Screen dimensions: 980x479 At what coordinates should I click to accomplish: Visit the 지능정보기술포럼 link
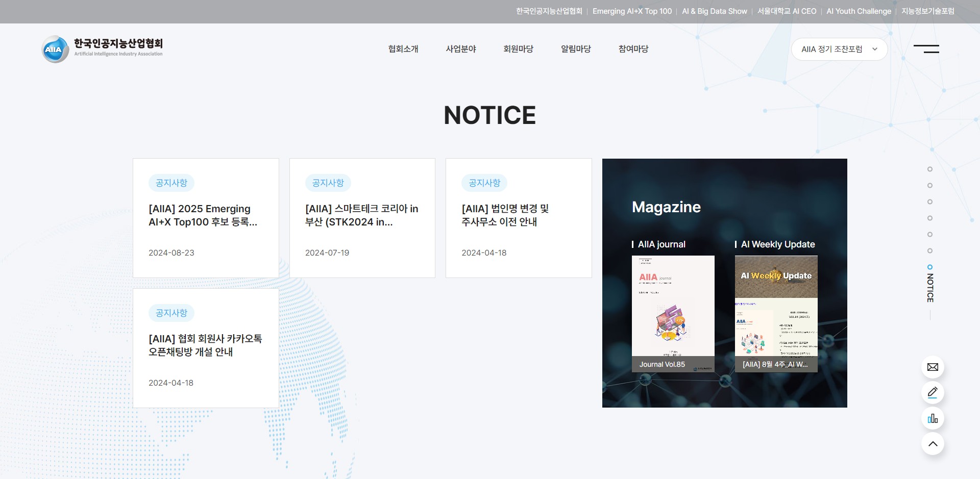click(927, 11)
